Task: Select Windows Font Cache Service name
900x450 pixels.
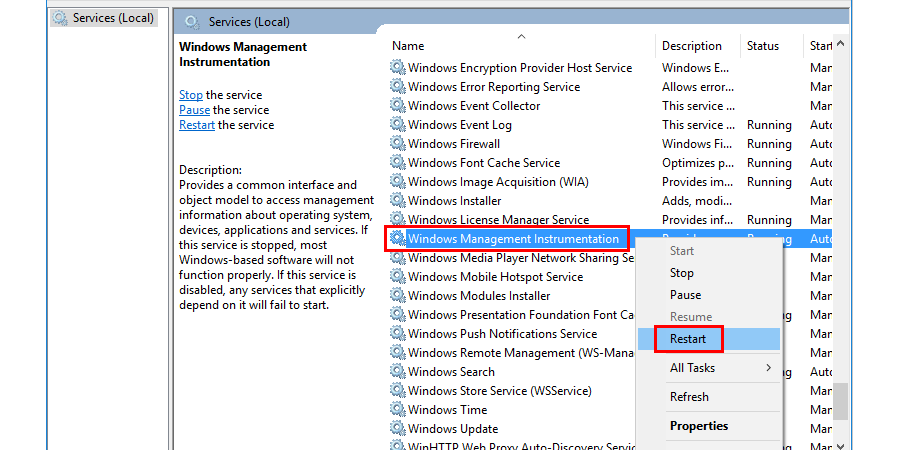Action: coord(483,162)
